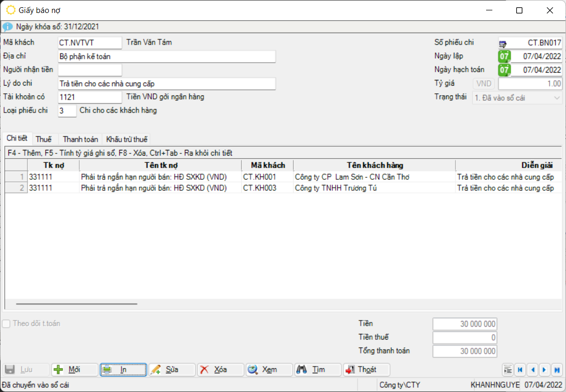Select the Khấu trừ thuế tab
Viewport: 566px width, 392px height.
pos(127,139)
